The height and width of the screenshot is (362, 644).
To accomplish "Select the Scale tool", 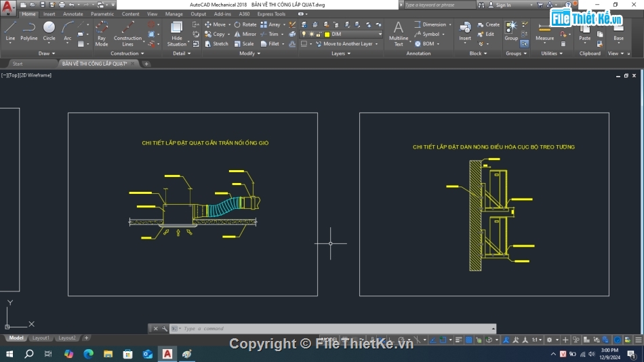I will point(244,43).
